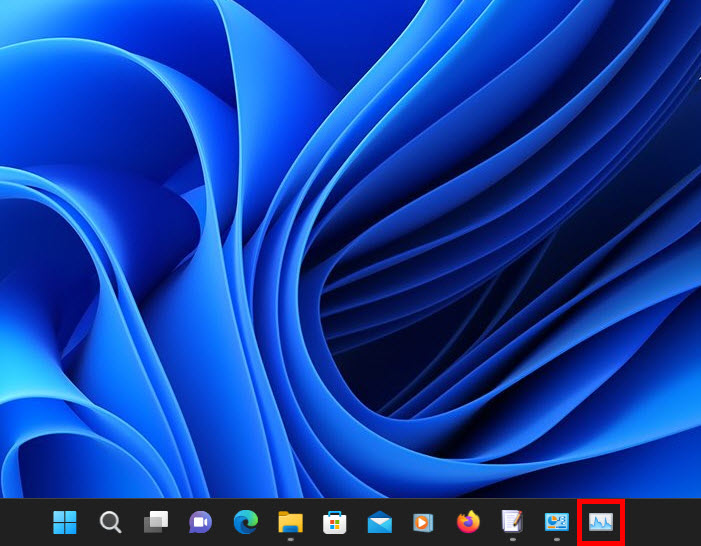Open Task View from the taskbar
The height and width of the screenshot is (546, 701).
click(x=155, y=522)
